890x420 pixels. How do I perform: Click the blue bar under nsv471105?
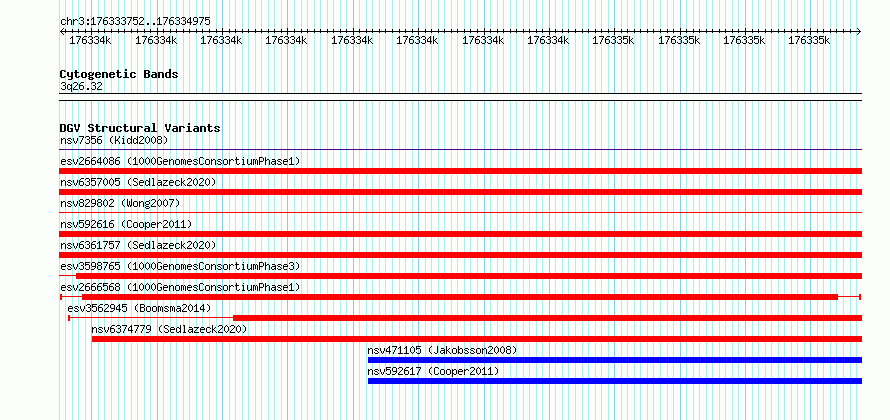615,360
